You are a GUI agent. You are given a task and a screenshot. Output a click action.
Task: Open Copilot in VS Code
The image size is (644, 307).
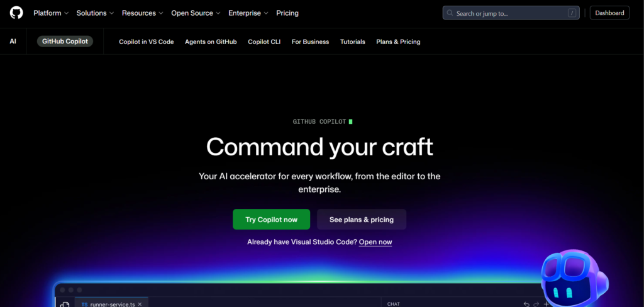point(146,42)
